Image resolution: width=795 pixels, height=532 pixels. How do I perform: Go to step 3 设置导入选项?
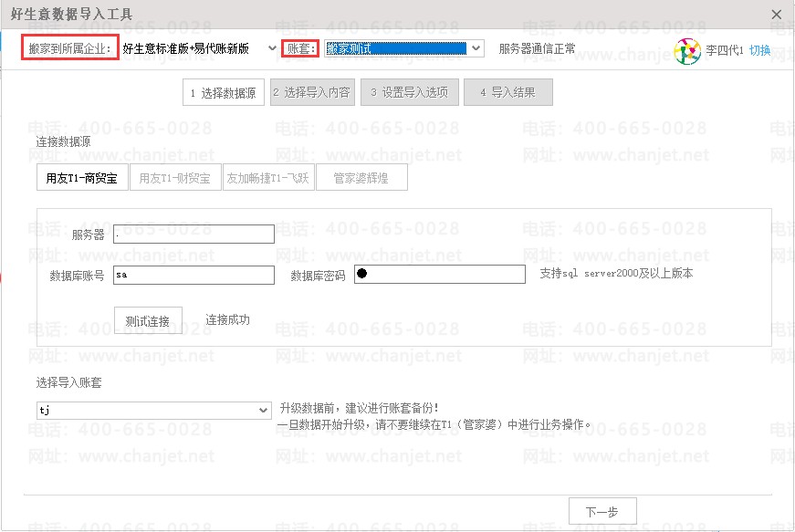pyautogui.click(x=410, y=92)
